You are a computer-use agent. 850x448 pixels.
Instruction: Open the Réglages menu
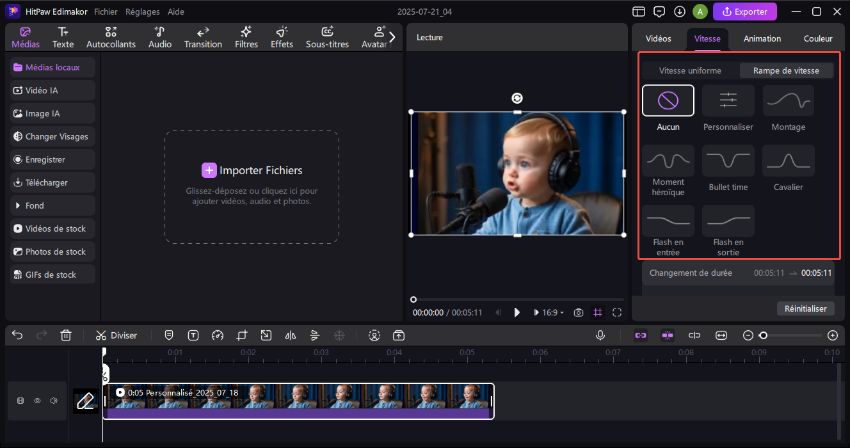[143, 11]
